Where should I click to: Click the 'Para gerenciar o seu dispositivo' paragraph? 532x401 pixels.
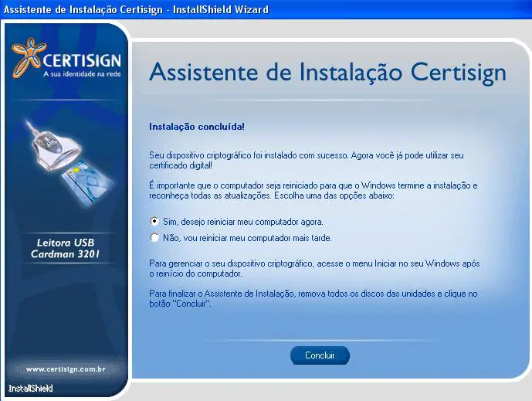[314, 268]
